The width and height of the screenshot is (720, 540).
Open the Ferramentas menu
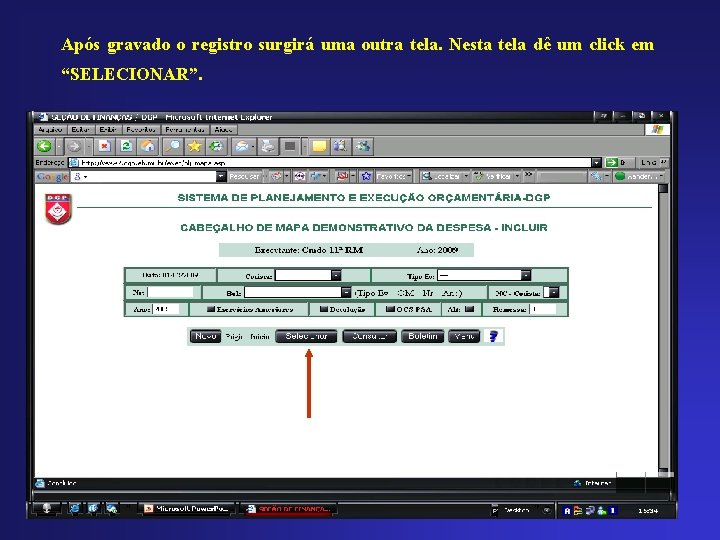pos(185,129)
